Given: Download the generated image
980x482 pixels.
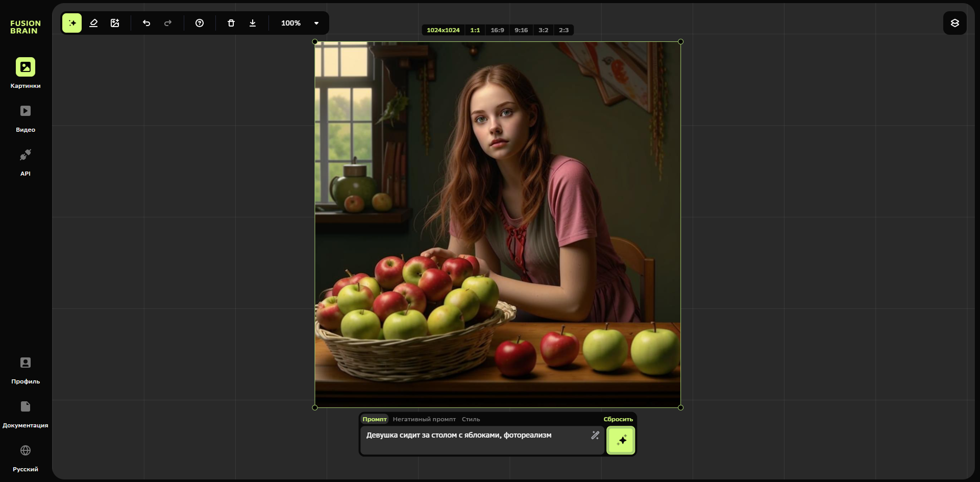Looking at the screenshot, I should tap(253, 23).
